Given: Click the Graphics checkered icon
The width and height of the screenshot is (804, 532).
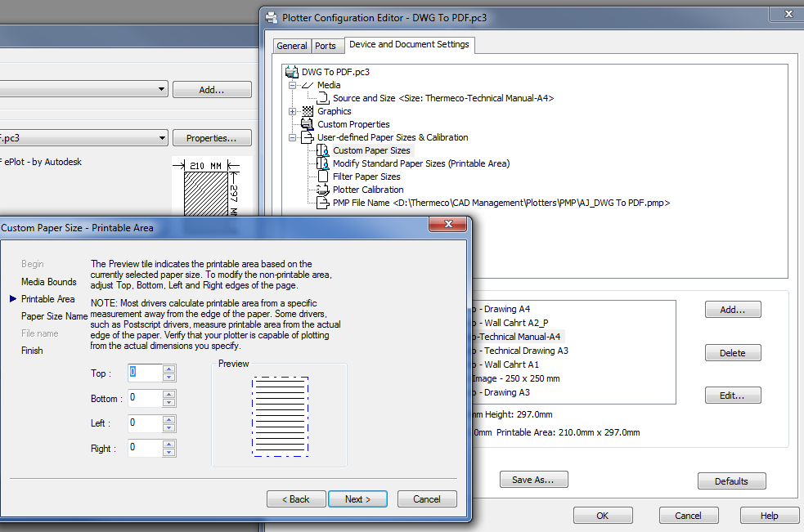Looking at the screenshot, I should pos(308,111).
